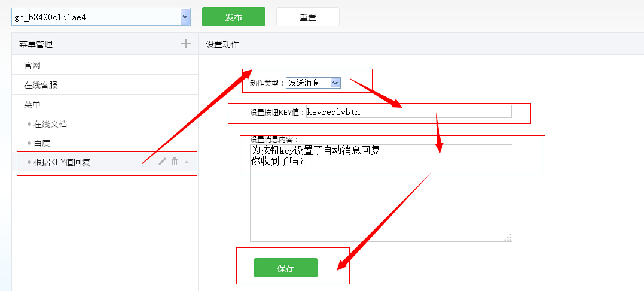Click the green 保存 save button
Screen dimensions: 644x291
(x=285, y=268)
